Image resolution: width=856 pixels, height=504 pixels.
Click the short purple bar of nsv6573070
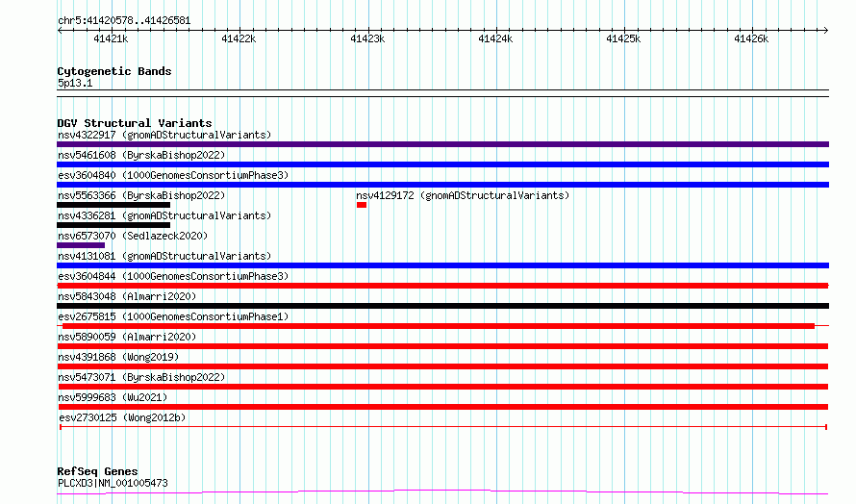point(81,245)
